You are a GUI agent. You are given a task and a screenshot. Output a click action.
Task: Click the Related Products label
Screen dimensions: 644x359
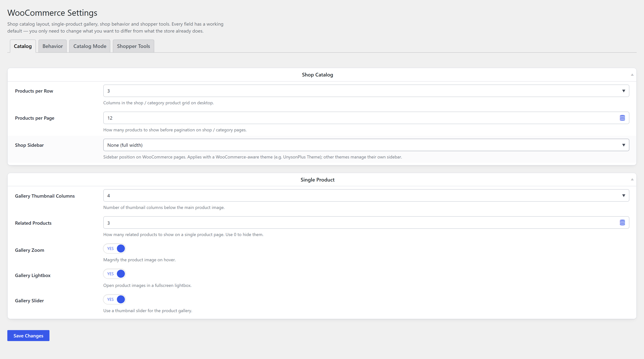(33, 223)
